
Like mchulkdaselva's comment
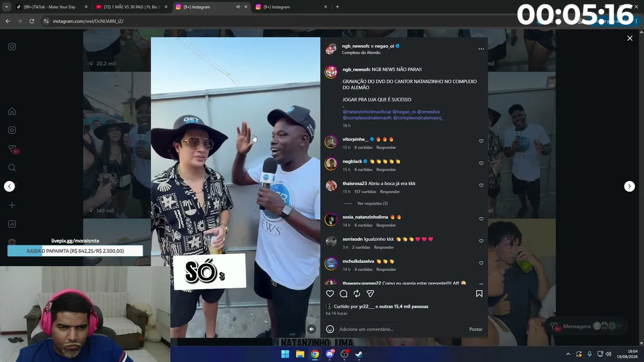point(481,263)
